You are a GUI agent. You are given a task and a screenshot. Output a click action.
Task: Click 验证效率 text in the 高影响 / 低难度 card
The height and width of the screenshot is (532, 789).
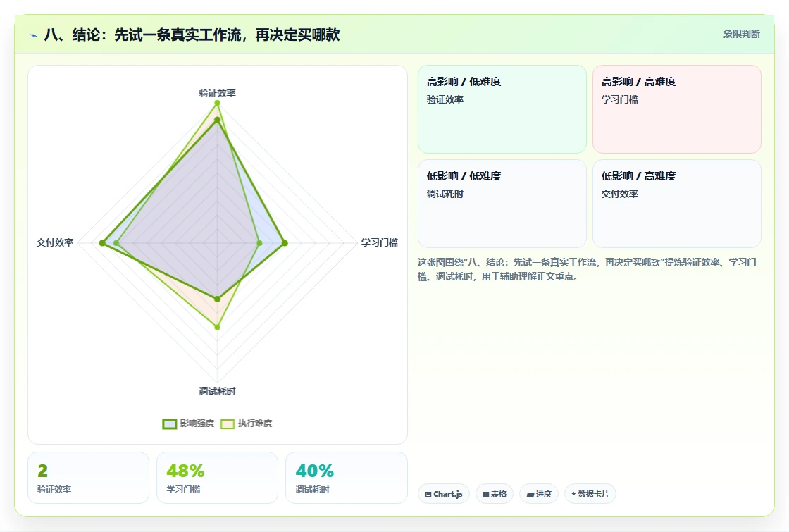[445, 99]
